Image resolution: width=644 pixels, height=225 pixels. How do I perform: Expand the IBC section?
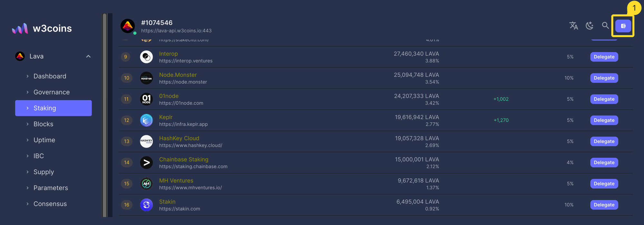click(39, 156)
